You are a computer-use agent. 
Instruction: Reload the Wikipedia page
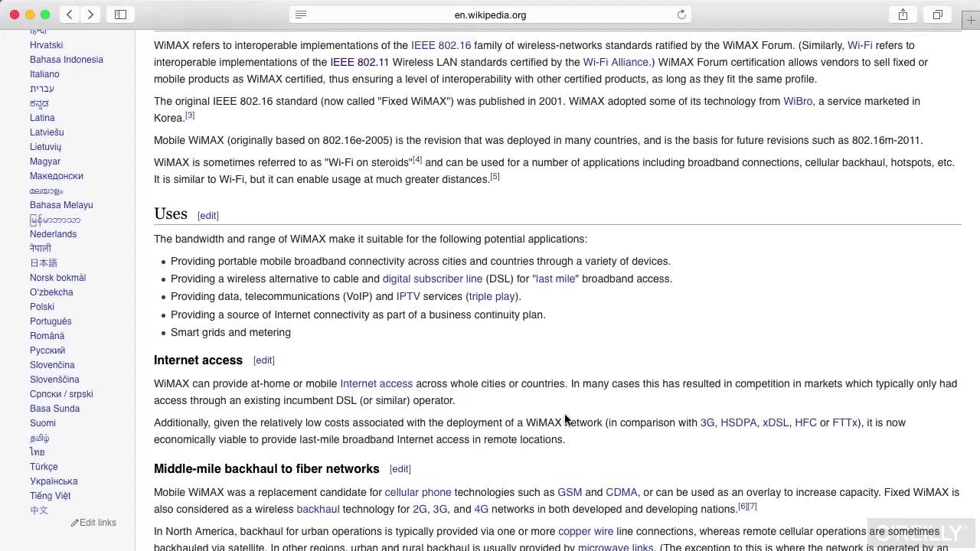[x=681, y=15]
